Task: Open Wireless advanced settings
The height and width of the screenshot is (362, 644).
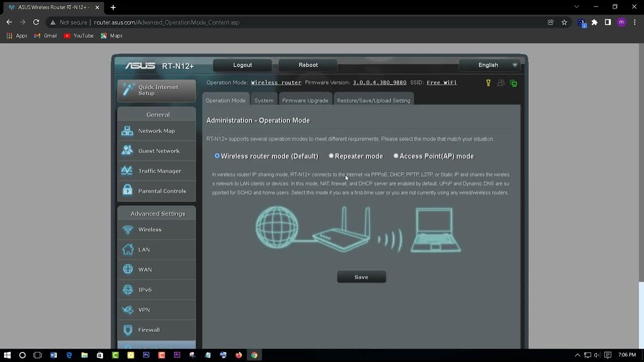Action: pyautogui.click(x=156, y=229)
